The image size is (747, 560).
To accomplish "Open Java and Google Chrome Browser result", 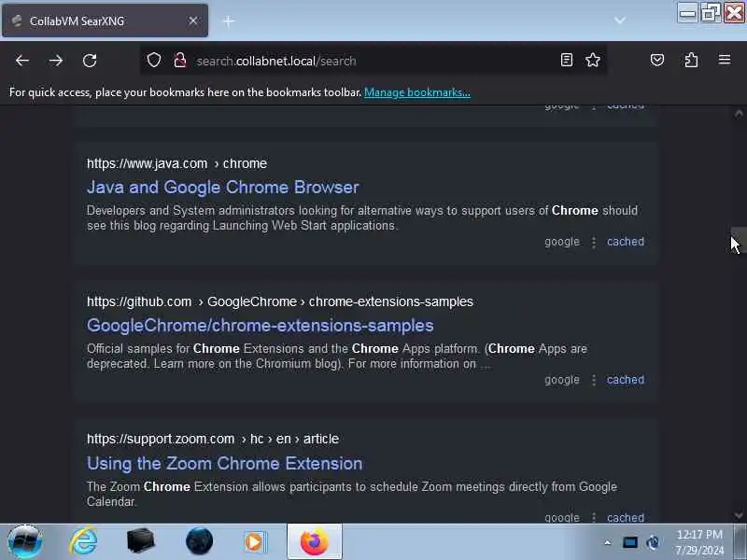I will pos(222,188).
